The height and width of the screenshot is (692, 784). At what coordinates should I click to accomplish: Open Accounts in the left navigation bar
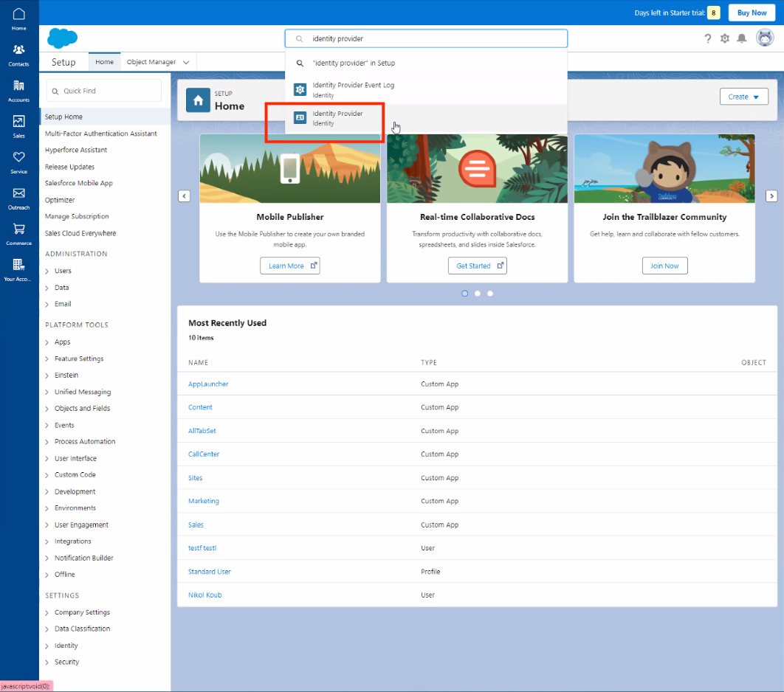coord(19,91)
